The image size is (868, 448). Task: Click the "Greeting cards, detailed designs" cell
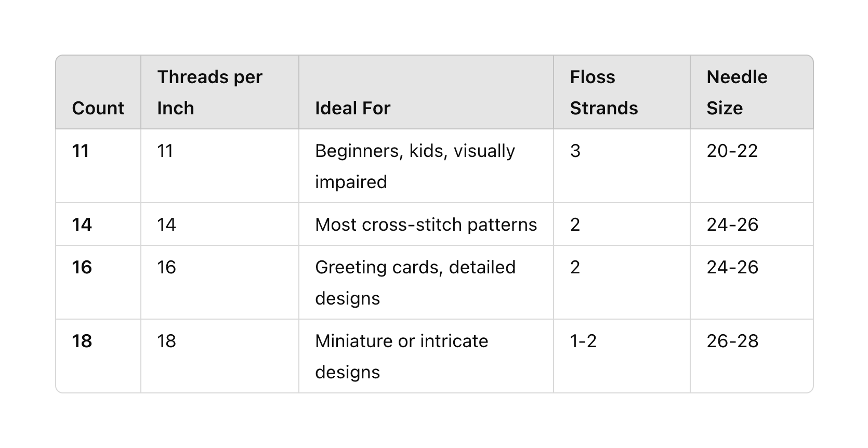pos(415,283)
